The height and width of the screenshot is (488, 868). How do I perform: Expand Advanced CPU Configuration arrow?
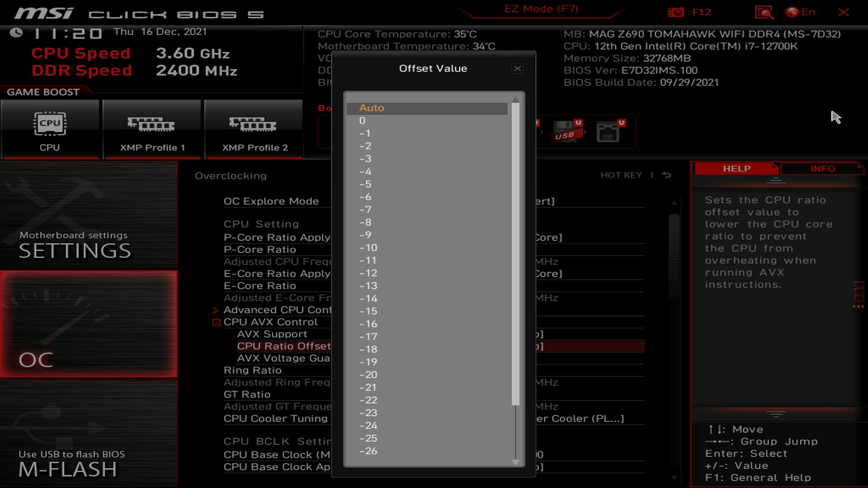216,310
